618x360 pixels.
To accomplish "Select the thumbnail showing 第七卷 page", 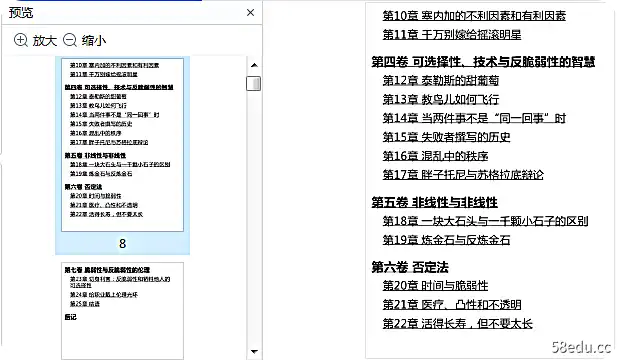I will click(x=122, y=311).
